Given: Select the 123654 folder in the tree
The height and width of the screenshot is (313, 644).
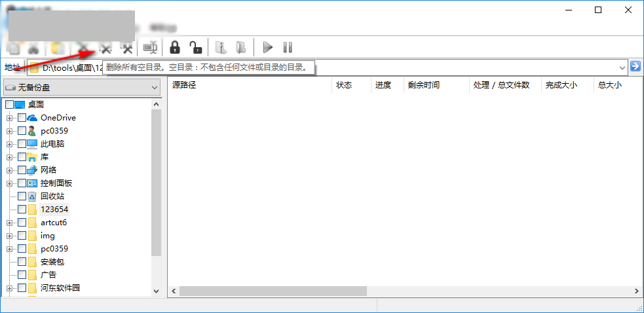Looking at the screenshot, I should [x=54, y=210].
